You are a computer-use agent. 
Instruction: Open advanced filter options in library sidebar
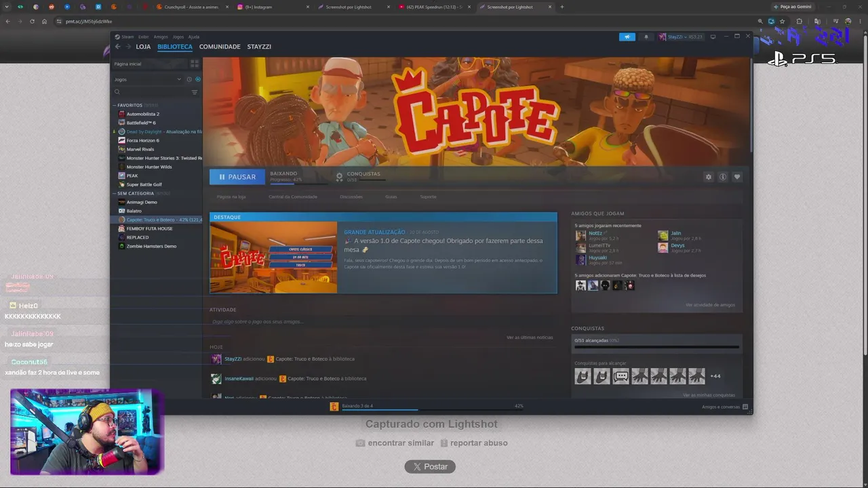point(195,92)
